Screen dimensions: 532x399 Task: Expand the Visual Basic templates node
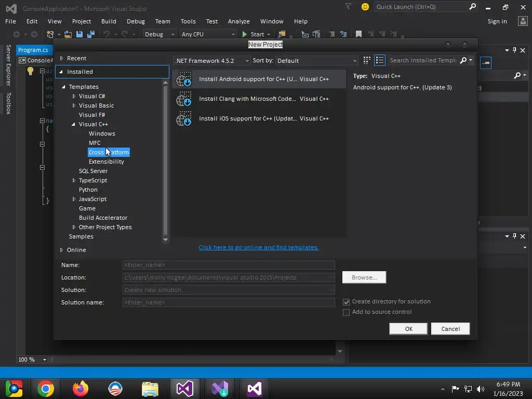[x=74, y=105]
